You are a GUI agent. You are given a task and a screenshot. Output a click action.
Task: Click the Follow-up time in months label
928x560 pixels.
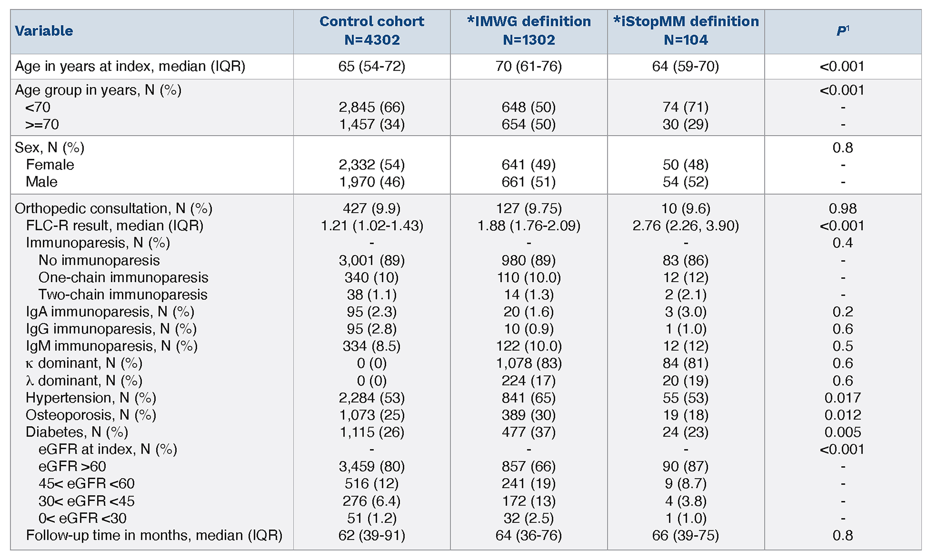point(154,536)
